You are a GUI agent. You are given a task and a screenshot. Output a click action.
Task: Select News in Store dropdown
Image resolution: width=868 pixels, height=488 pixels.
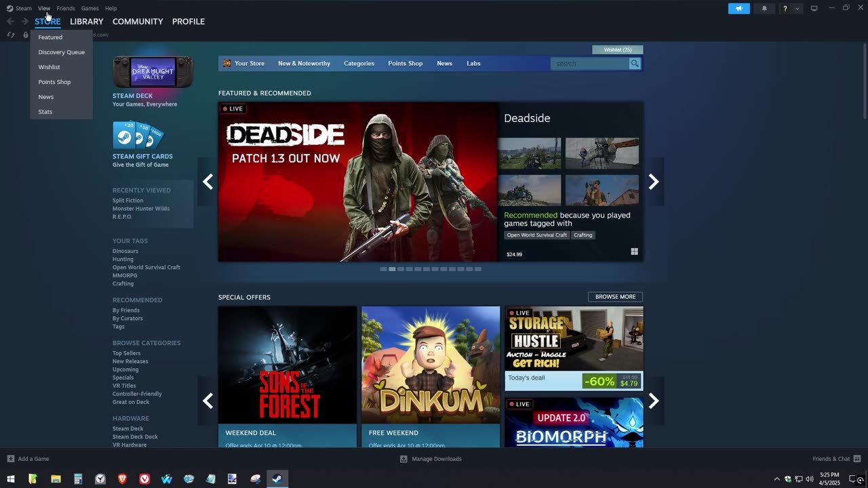tap(61, 97)
